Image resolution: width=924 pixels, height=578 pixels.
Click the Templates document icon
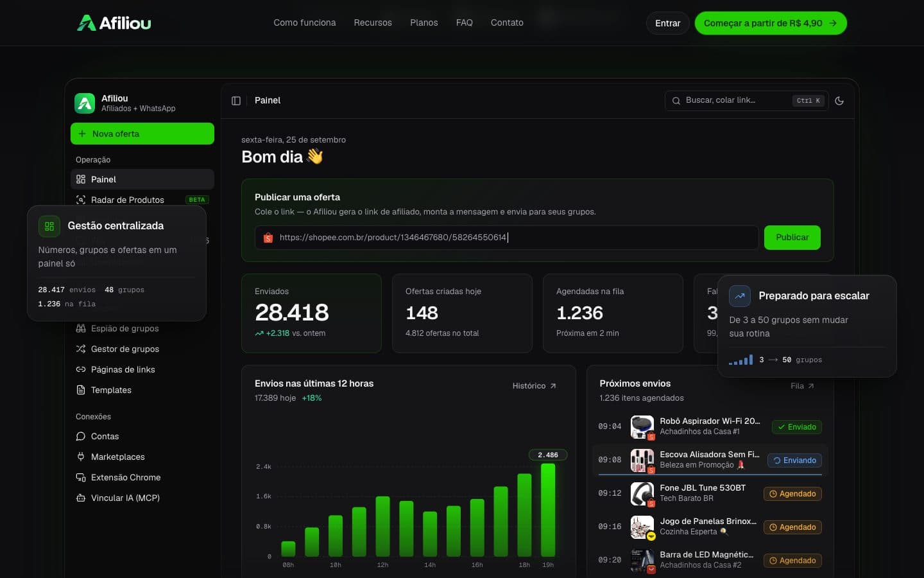(x=81, y=390)
